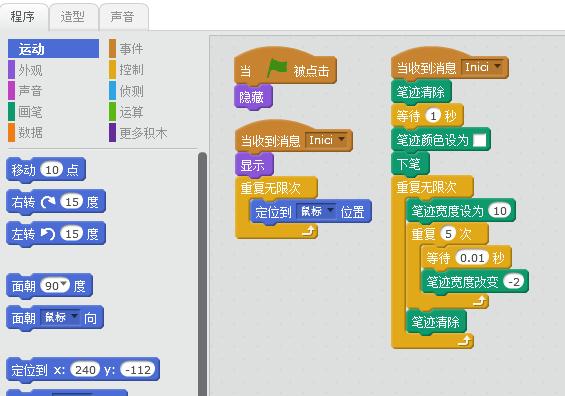565x396 pixels.
Task: Click the -2 value in 笔迹宽度改变 block
Action: pyautogui.click(x=514, y=281)
